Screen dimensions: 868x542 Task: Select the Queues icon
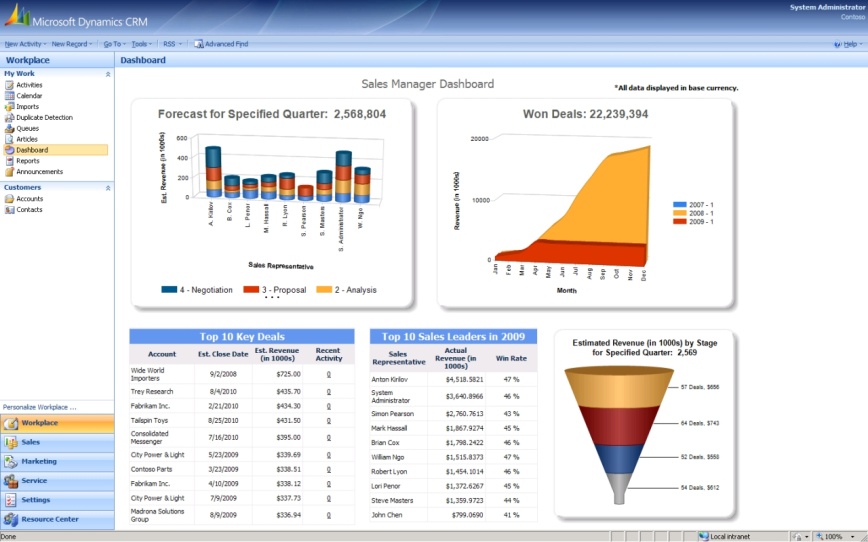point(9,128)
